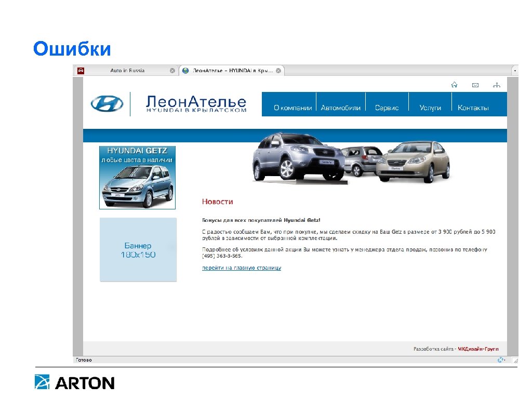This screenshot has width=532, height=399.
Task: Click the Hyundai logo
Action: (x=107, y=103)
